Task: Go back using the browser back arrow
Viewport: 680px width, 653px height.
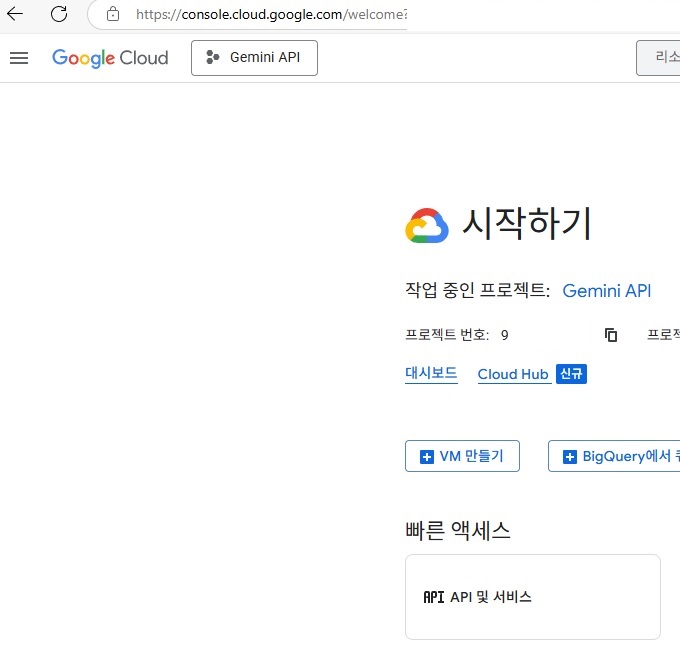Action: point(15,14)
